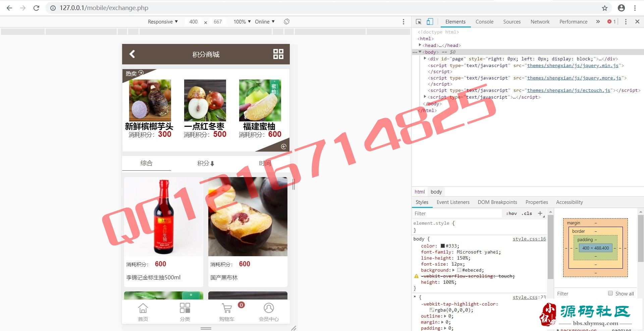
Task: Collapse the body element node
Action: (x=420, y=52)
